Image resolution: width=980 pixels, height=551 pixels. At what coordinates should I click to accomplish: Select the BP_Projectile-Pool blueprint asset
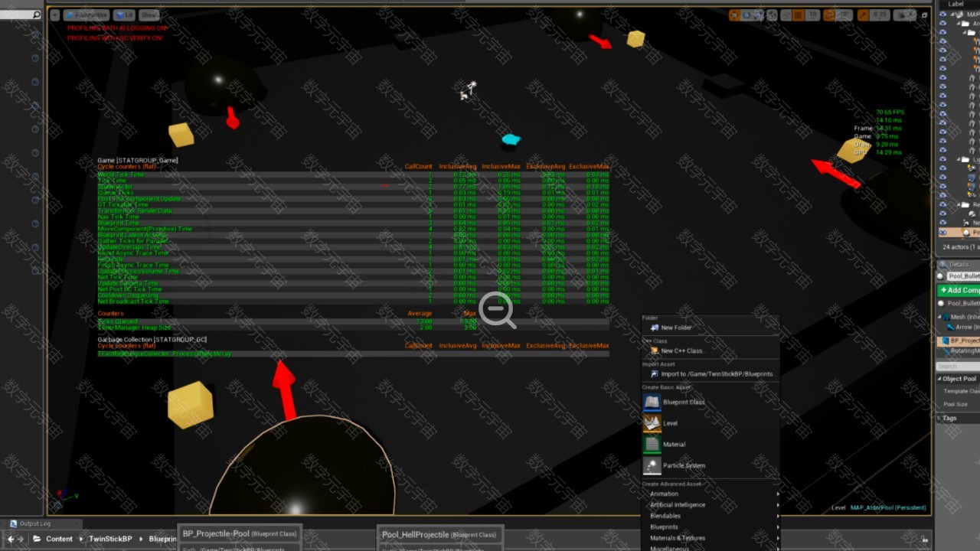[x=240, y=534]
